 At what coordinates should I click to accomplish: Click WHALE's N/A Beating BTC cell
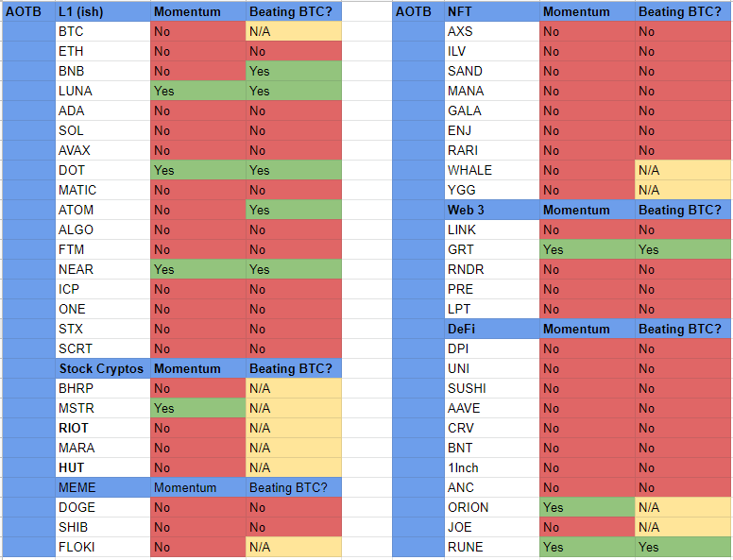click(x=683, y=170)
